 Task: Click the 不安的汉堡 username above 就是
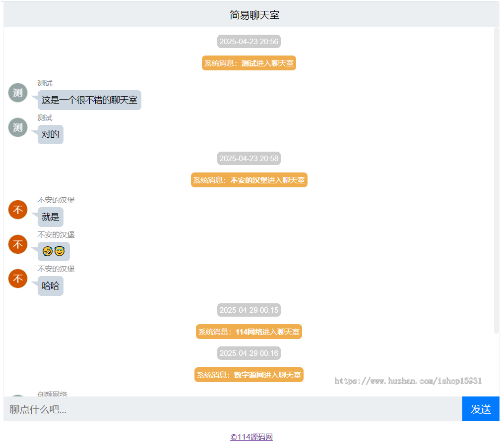56,200
